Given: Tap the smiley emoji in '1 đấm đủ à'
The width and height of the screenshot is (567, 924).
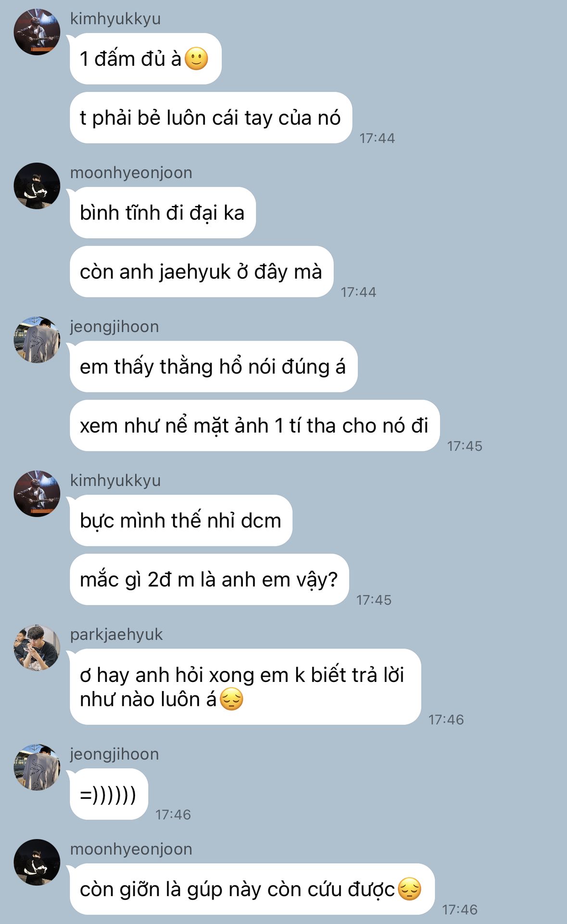Looking at the screenshot, I should click(196, 59).
